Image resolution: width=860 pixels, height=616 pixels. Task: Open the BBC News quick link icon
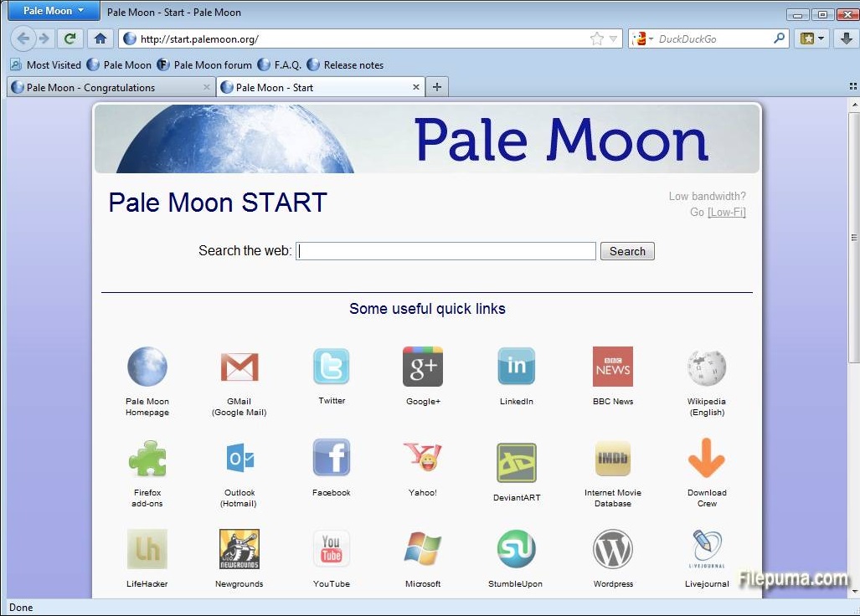612,367
